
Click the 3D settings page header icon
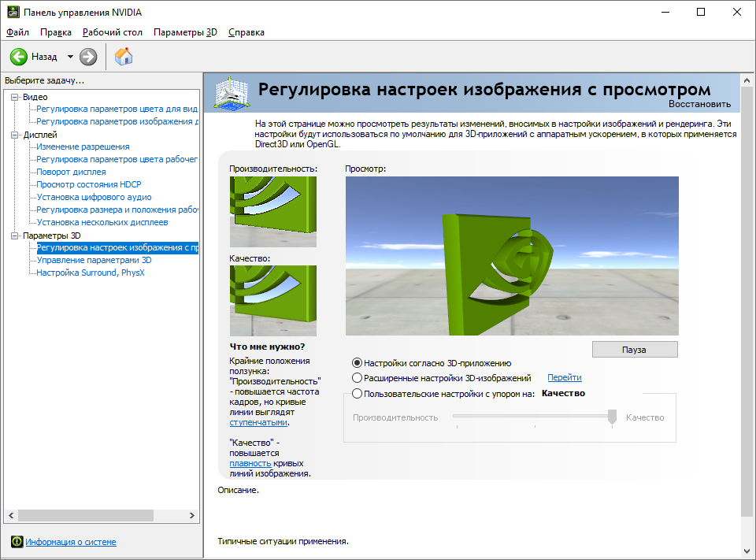click(x=232, y=93)
